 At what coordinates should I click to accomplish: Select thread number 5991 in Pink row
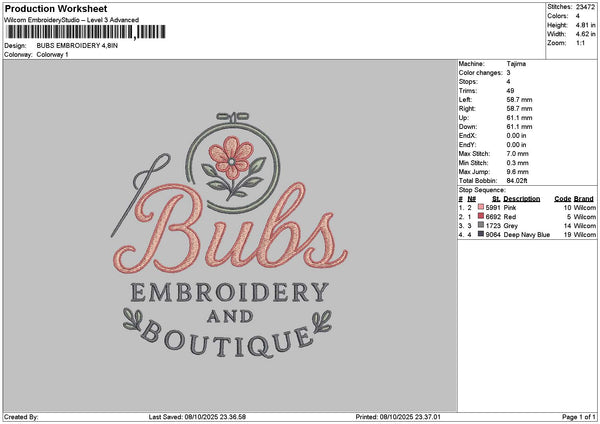(493, 208)
